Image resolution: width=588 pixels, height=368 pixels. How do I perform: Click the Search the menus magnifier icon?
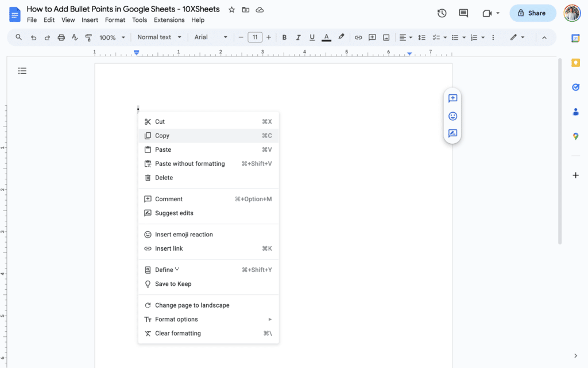click(18, 37)
